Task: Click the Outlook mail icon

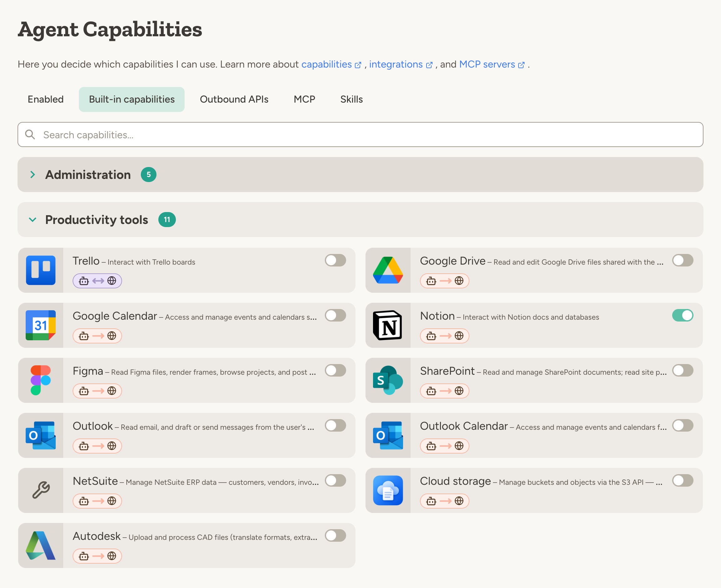Action: (41, 435)
